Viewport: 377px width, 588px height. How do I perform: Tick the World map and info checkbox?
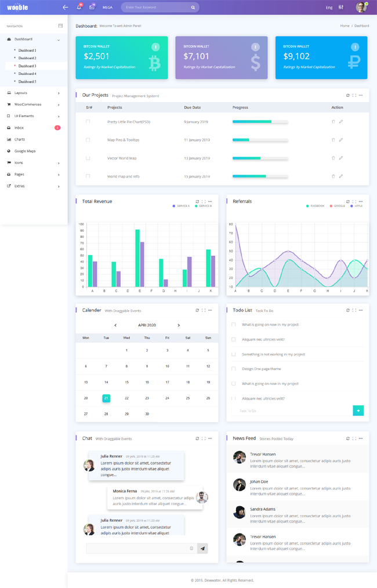tap(88, 176)
